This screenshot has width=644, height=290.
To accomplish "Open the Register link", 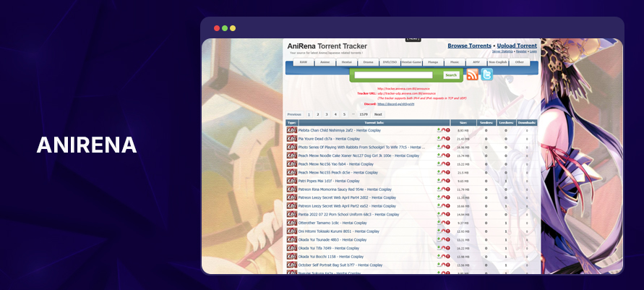I will [x=521, y=51].
